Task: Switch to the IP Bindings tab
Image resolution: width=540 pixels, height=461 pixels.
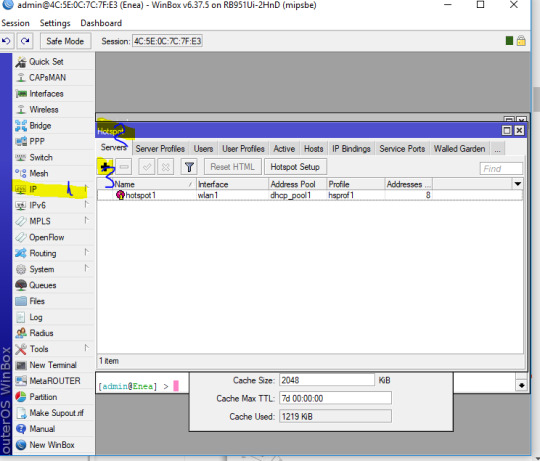Action: pyautogui.click(x=351, y=149)
